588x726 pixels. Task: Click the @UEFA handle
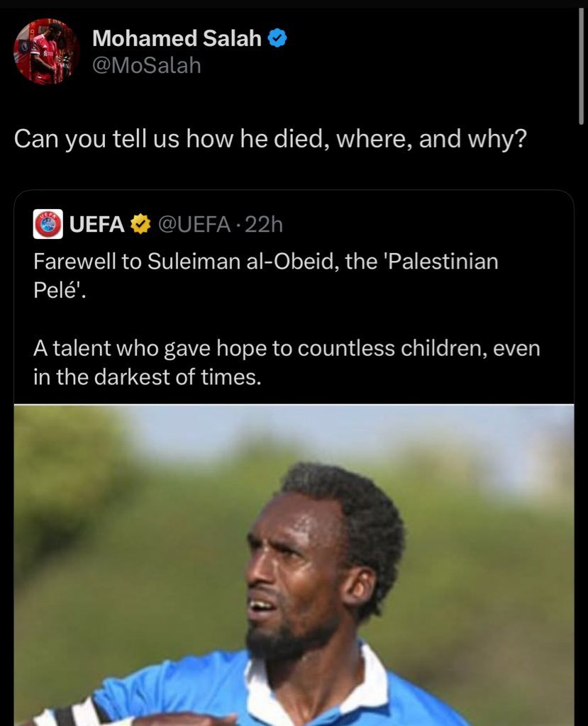tap(194, 225)
